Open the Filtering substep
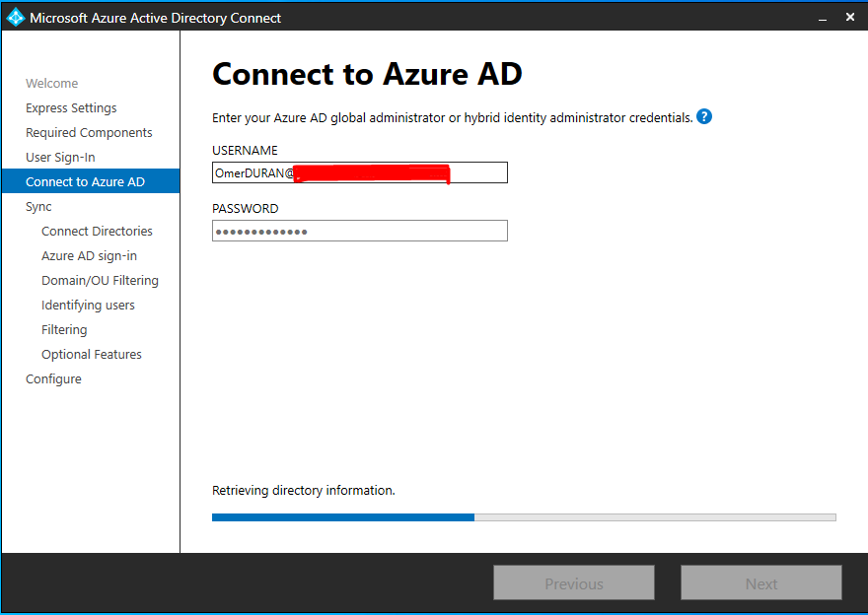This screenshot has width=868, height=615. 64,329
